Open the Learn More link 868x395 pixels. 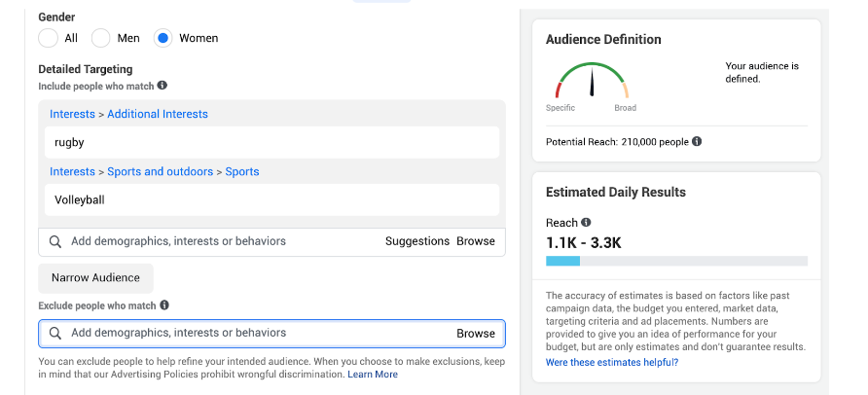tap(373, 375)
